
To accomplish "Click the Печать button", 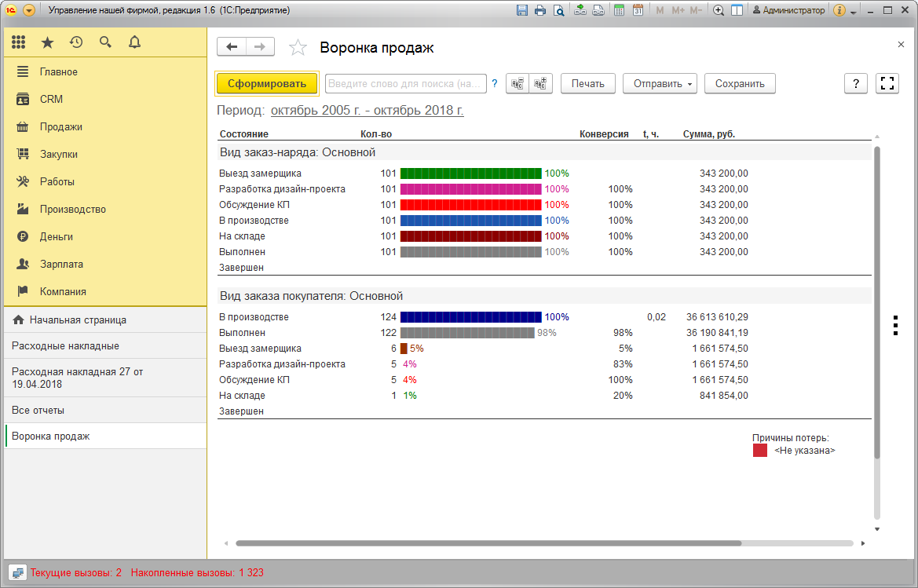I will tap(588, 84).
